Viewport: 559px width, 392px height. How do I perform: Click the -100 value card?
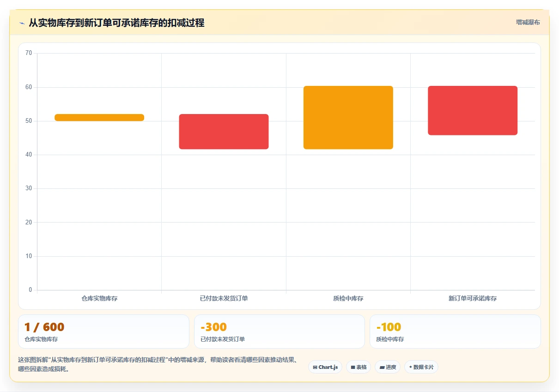coord(455,332)
